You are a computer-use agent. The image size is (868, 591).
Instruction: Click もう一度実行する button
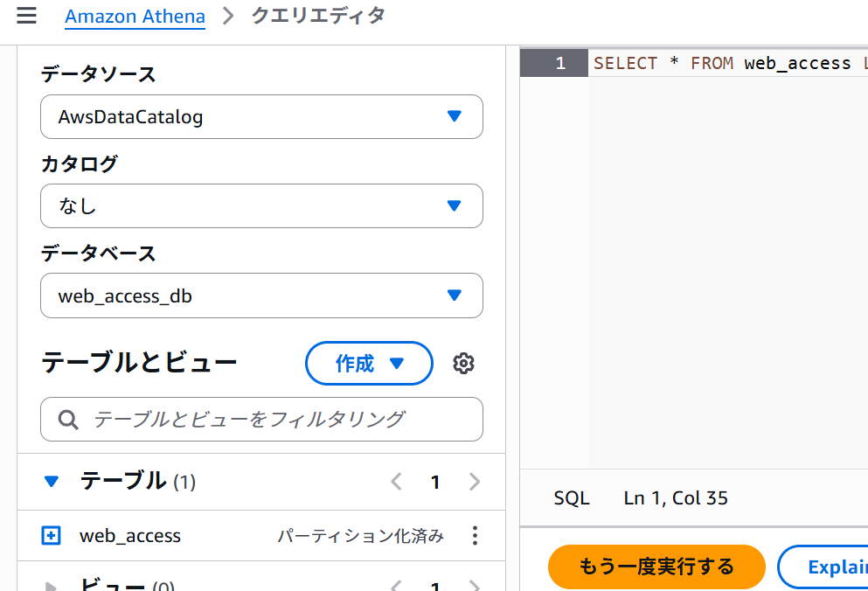click(656, 567)
